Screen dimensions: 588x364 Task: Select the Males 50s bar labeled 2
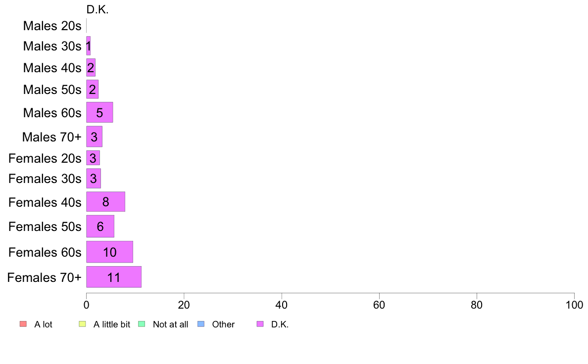[92, 89]
